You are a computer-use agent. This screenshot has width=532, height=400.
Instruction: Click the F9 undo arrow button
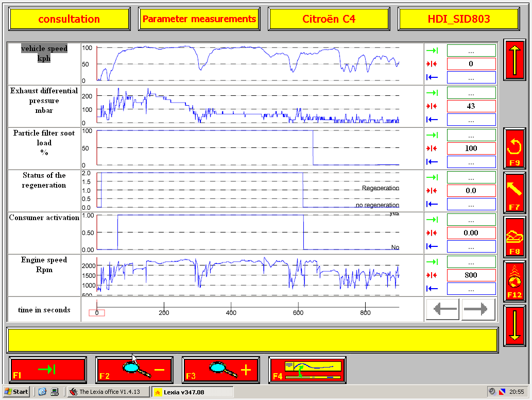click(514, 149)
